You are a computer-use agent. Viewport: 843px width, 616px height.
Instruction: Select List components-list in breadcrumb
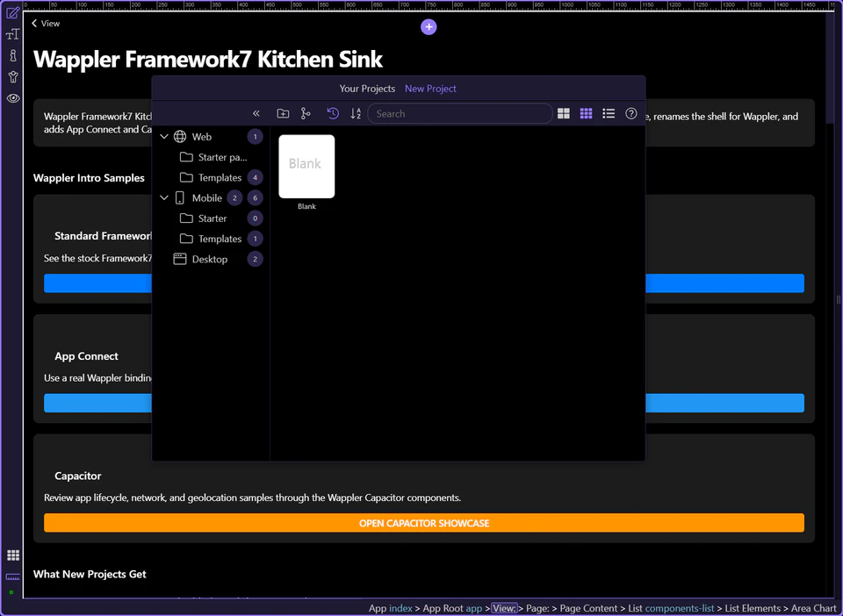coord(671,608)
